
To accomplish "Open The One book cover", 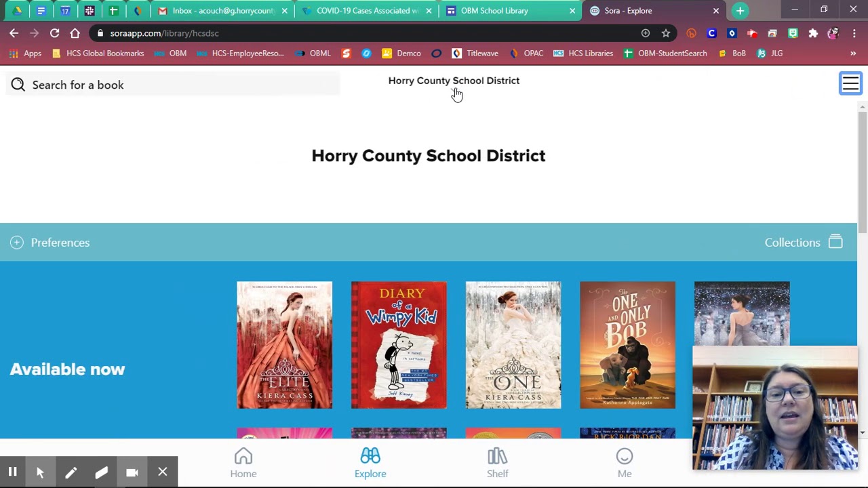I will click(513, 345).
